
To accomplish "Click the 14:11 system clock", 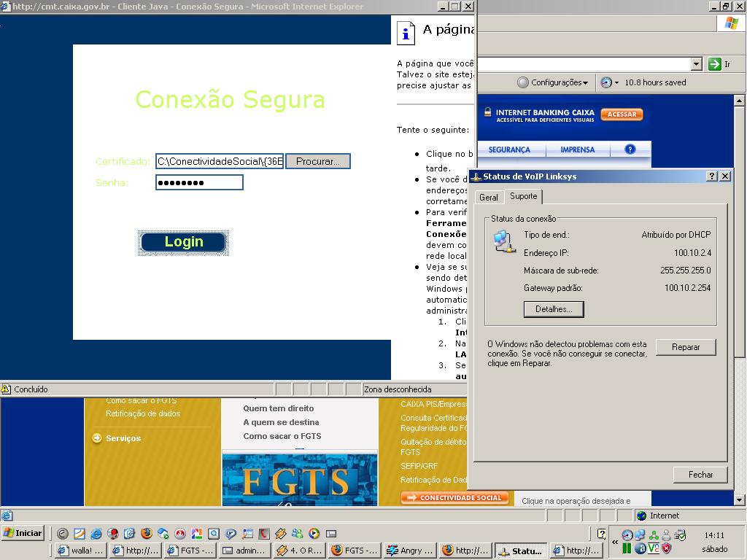I will [x=713, y=535].
